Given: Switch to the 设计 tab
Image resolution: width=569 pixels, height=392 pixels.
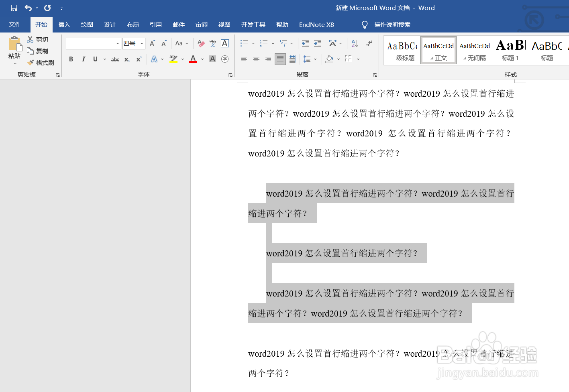Looking at the screenshot, I should pos(110,24).
